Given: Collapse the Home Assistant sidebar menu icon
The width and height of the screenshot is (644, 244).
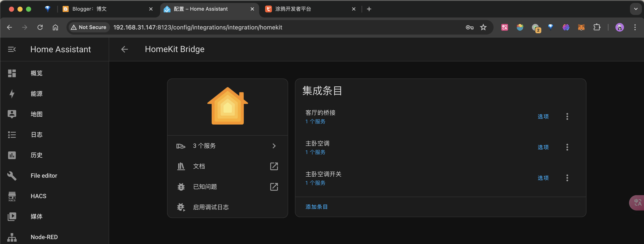Looking at the screenshot, I should tap(12, 49).
